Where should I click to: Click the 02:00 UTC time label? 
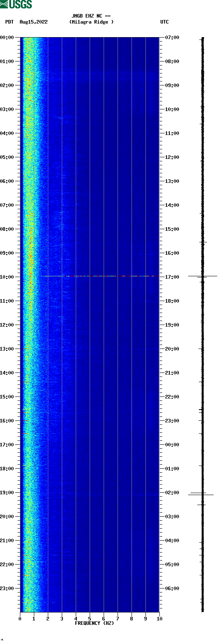pos(172,493)
